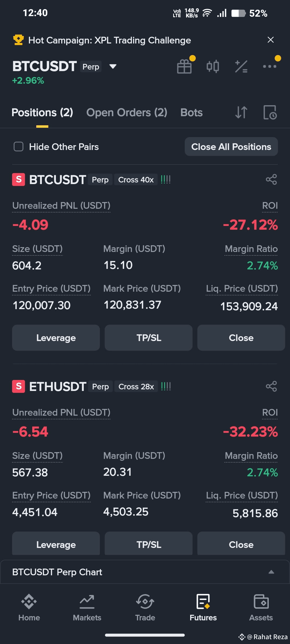Viewport: 290px width, 644px height.
Task: Open the candlestick chart icon
Action: 213,66
